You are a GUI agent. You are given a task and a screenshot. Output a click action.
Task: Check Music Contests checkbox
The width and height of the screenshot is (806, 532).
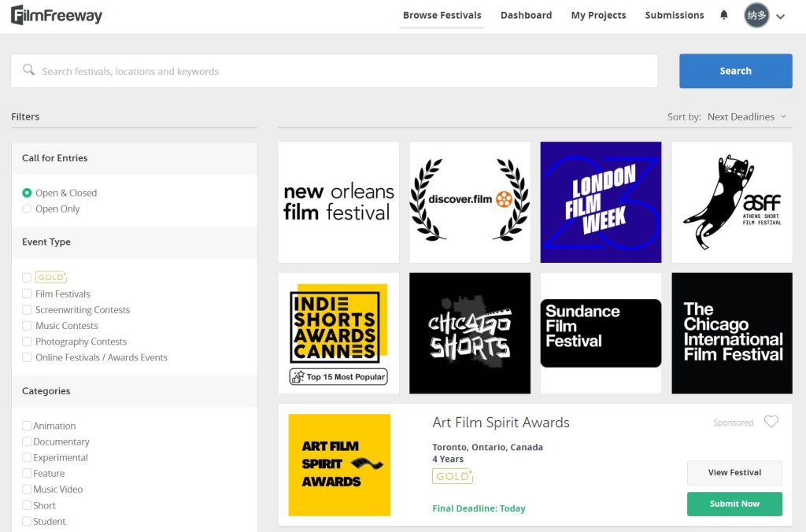click(x=27, y=325)
